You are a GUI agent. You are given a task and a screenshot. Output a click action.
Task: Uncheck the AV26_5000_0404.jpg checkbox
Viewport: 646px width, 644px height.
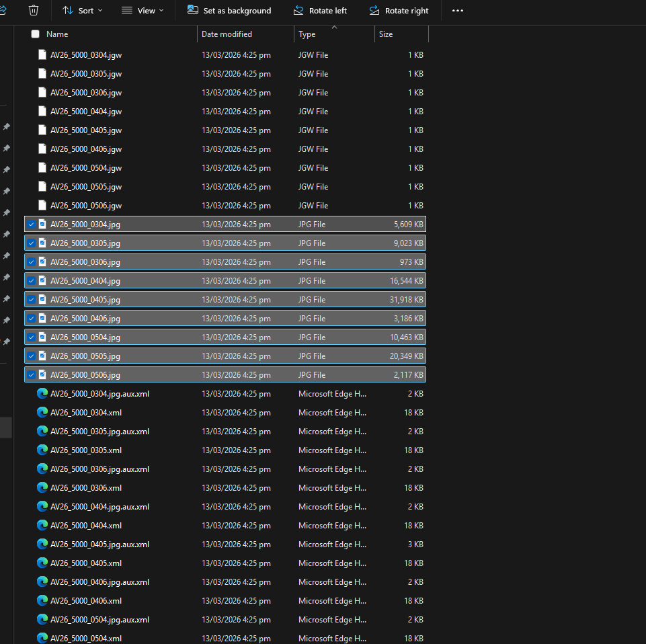click(32, 281)
